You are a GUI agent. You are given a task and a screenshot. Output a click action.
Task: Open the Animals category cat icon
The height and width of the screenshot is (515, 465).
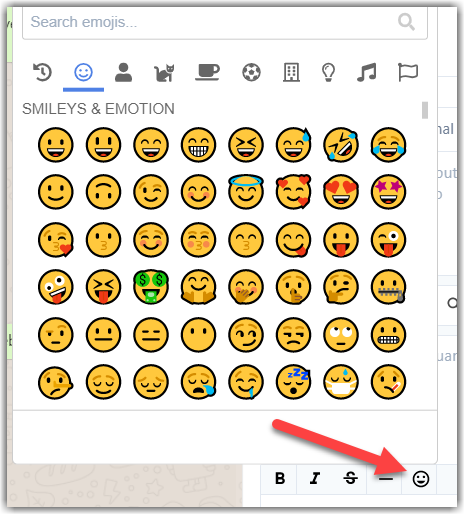(x=164, y=73)
